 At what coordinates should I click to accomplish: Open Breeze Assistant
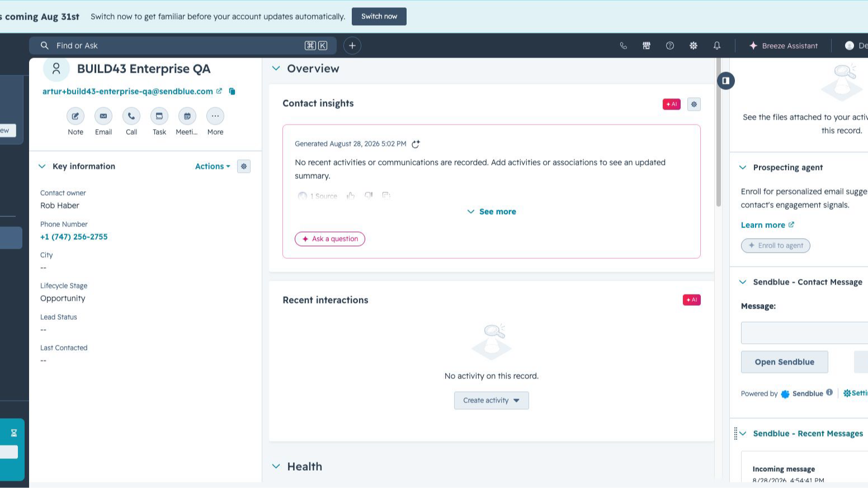(x=784, y=46)
